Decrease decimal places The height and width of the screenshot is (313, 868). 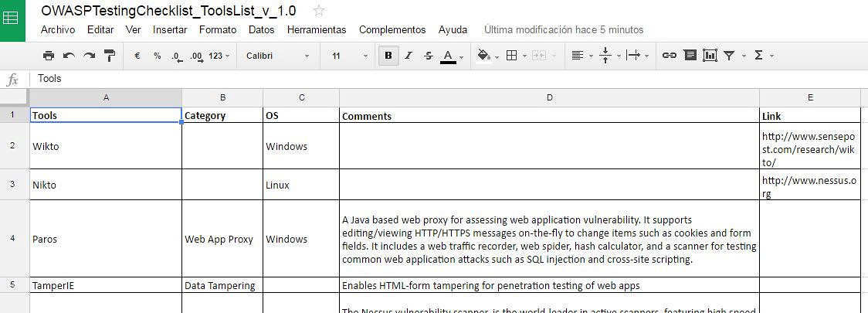click(x=177, y=56)
